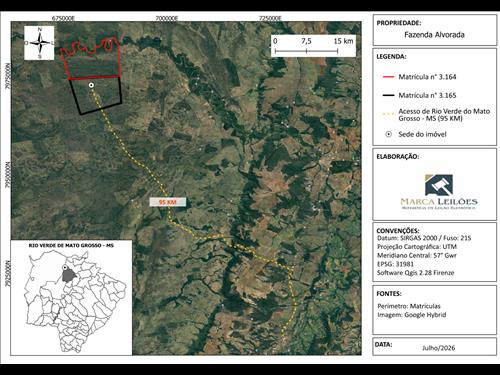This screenshot has width=500, height=375.
Task: Click Software Qgis 2.28 Firenze line
Action: 415,273
